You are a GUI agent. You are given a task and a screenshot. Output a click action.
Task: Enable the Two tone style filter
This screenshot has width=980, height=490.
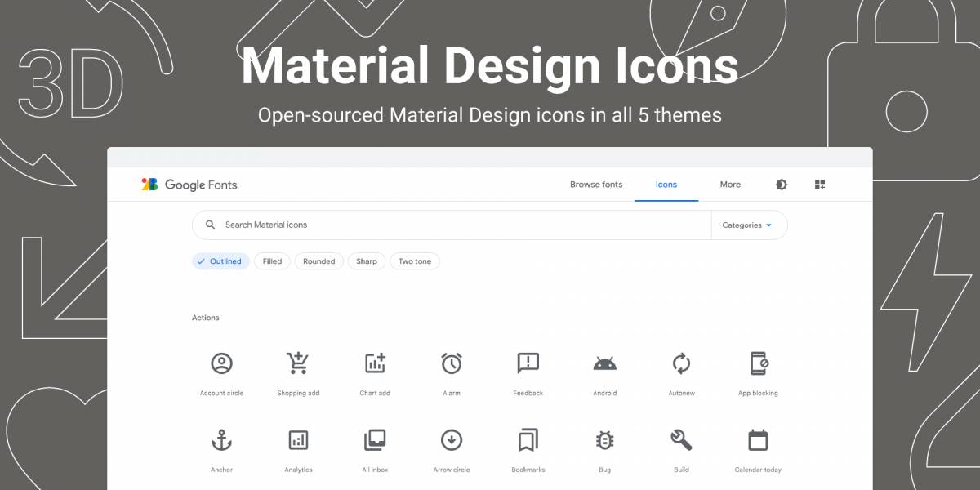pos(415,261)
